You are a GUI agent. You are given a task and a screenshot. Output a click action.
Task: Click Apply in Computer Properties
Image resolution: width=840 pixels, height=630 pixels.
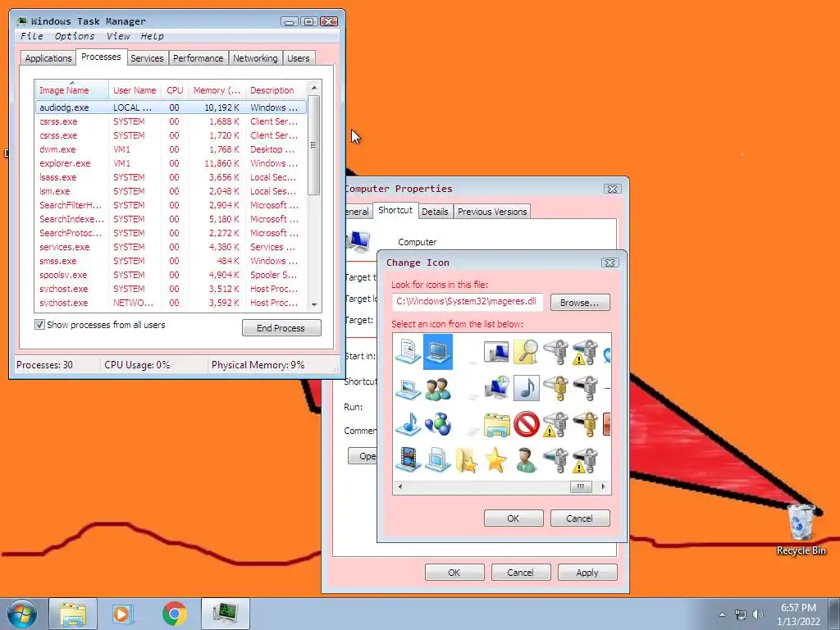[587, 572]
